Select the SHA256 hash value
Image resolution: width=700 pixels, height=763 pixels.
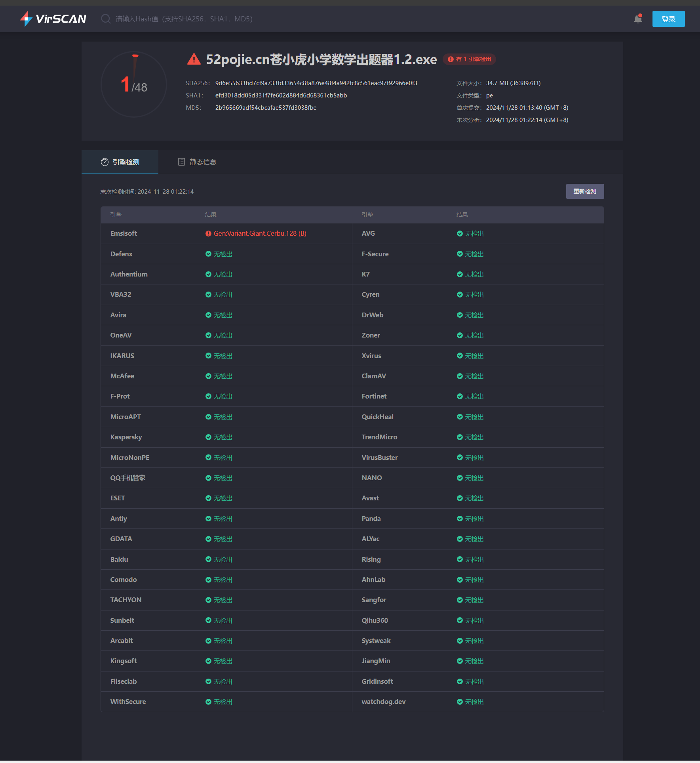coord(316,83)
